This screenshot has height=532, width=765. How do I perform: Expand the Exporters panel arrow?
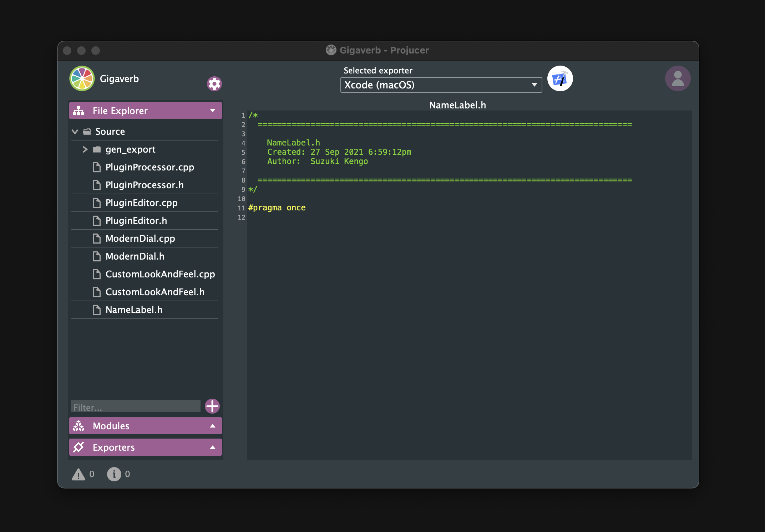[213, 447]
